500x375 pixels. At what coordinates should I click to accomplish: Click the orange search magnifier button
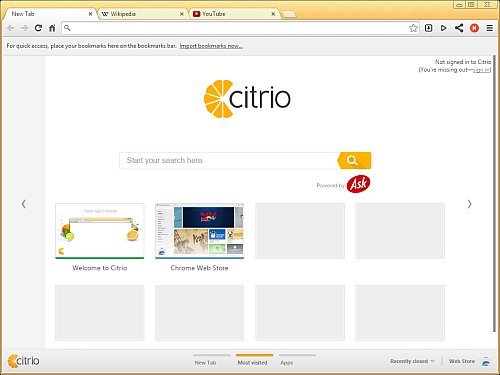(x=354, y=160)
